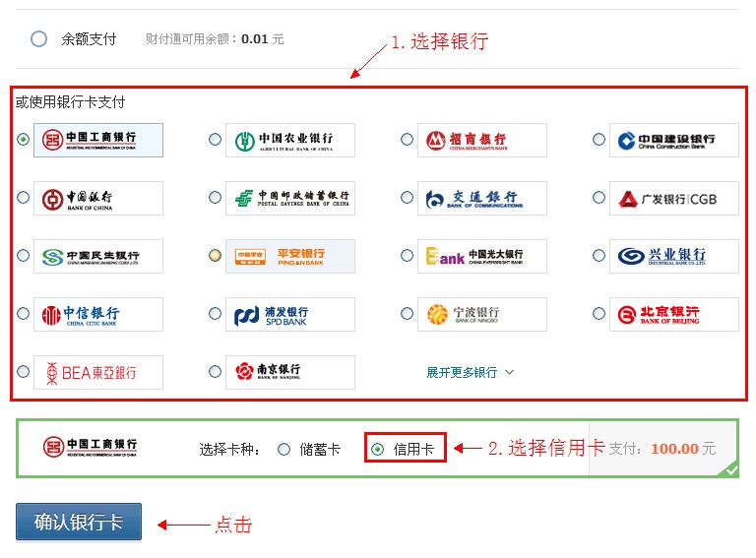
Task: Click the 确认银行卡 confirm button
Action: coord(79,522)
